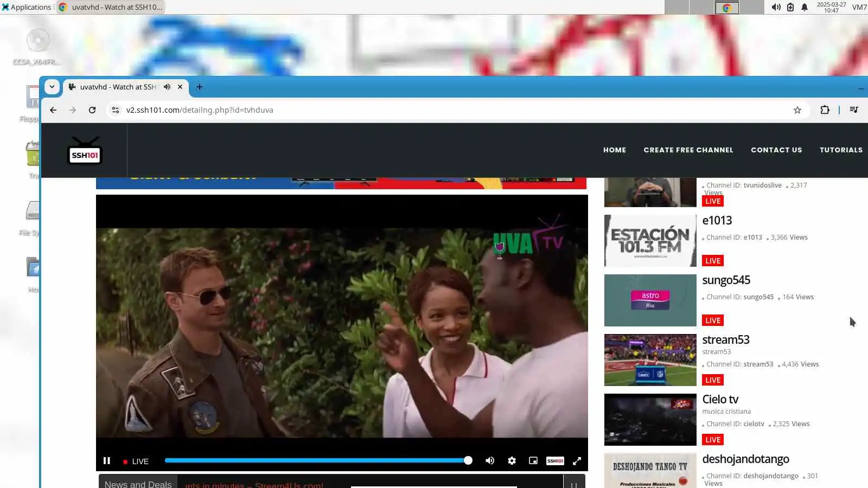Open the deshojandotango channel title link
868x488 pixels.
click(x=746, y=459)
